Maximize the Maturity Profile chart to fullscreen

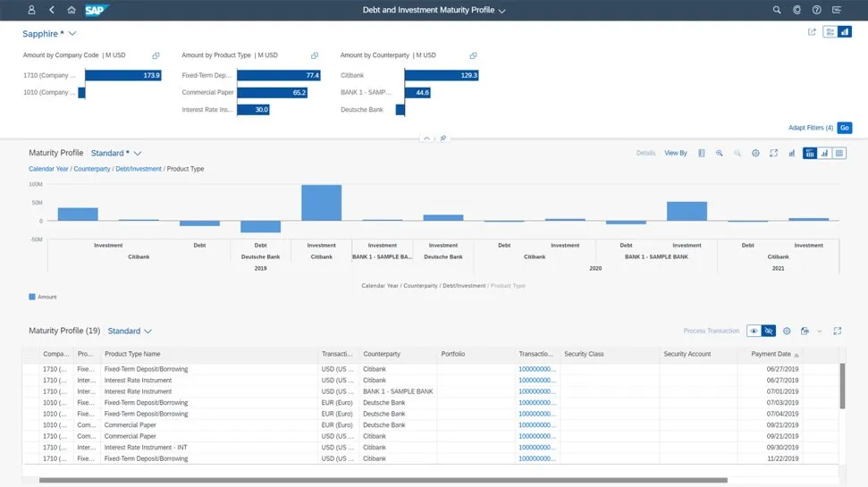point(773,154)
